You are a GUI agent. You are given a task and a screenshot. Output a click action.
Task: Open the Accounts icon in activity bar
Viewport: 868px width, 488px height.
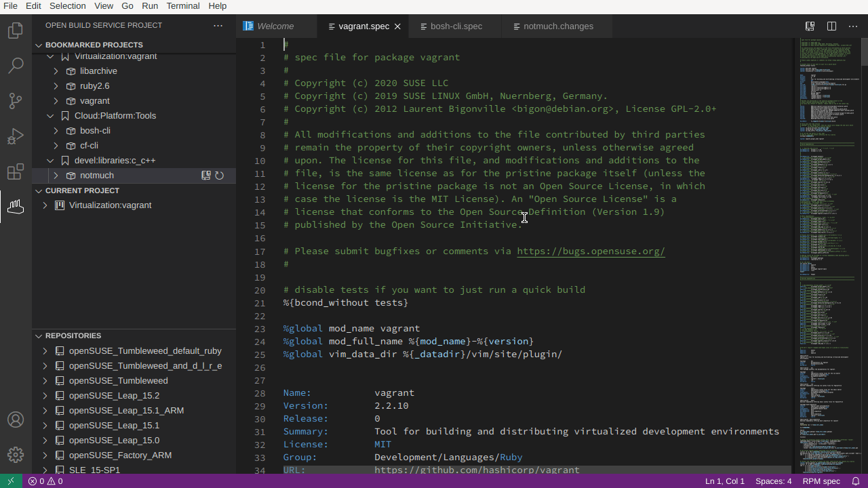16,420
